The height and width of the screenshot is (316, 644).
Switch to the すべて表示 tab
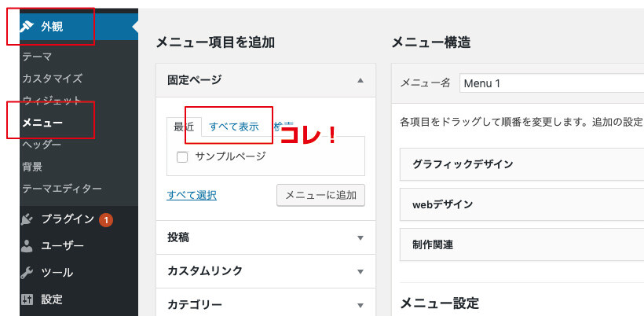(x=233, y=127)
